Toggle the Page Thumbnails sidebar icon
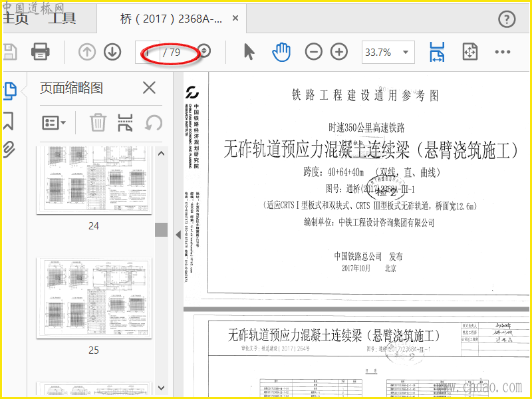The width and height of the screenshot is (532, 399). 10,90
